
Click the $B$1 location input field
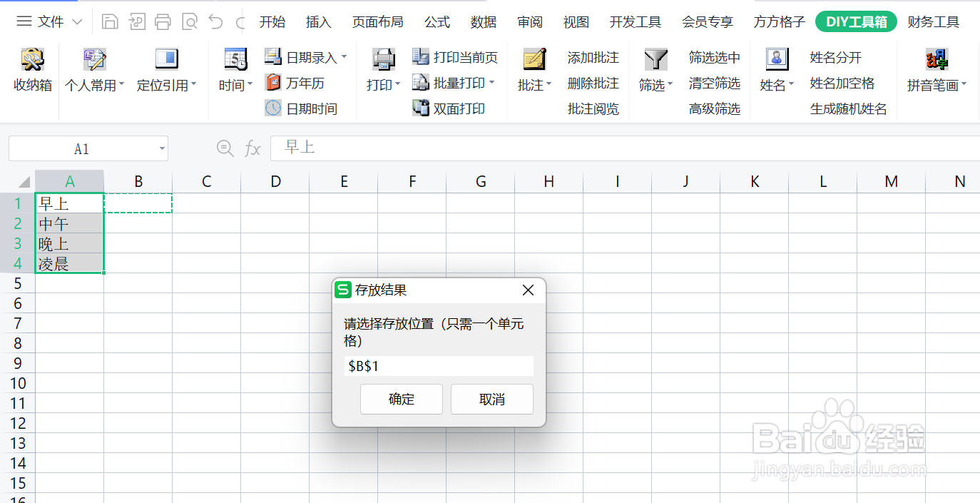click(x=439, y=366)
